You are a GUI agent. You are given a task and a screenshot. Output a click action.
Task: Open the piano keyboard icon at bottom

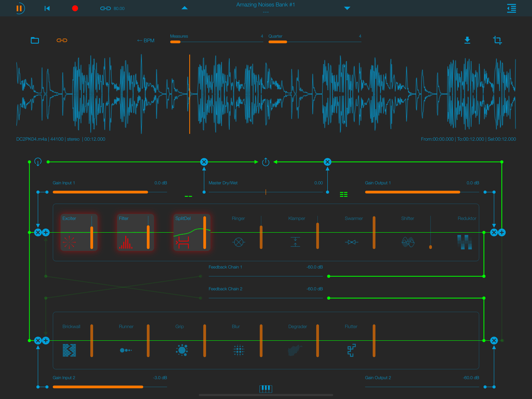click(x=266, y=389)
